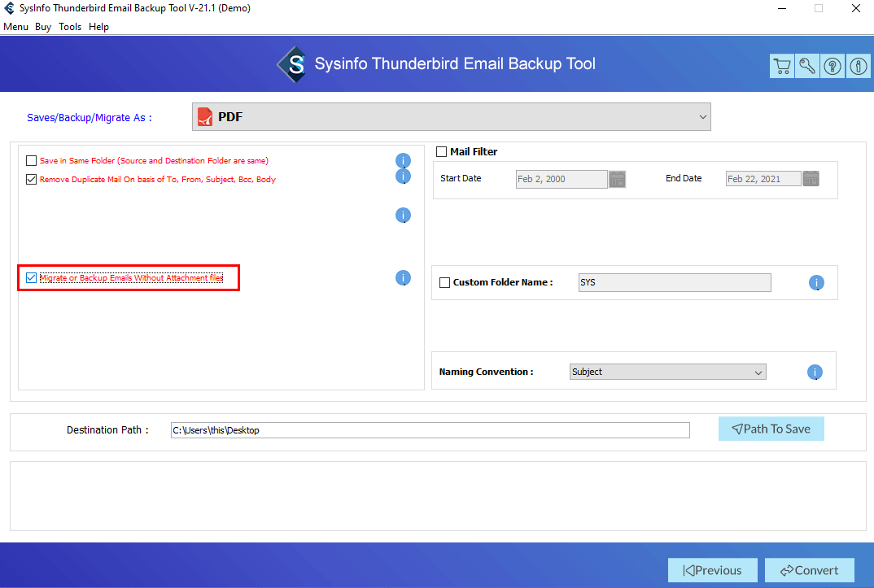
Task: Click the Convert button
Action: coord(810,570)
